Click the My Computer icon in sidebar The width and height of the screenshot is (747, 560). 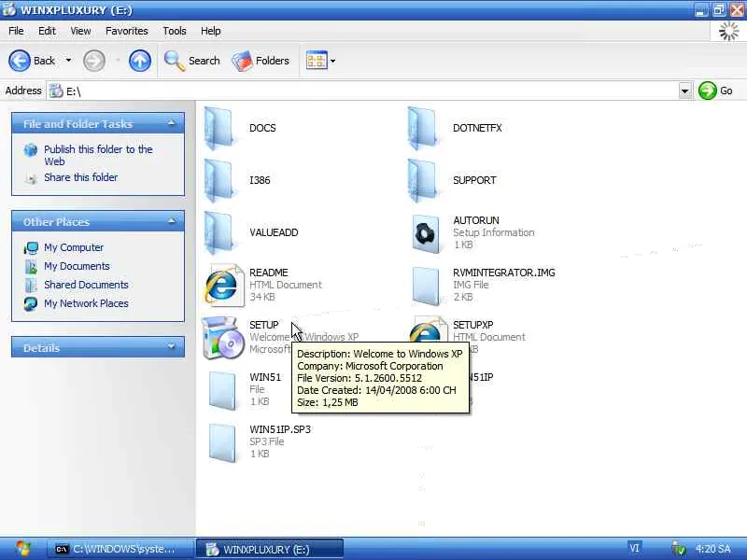point(31,247)
